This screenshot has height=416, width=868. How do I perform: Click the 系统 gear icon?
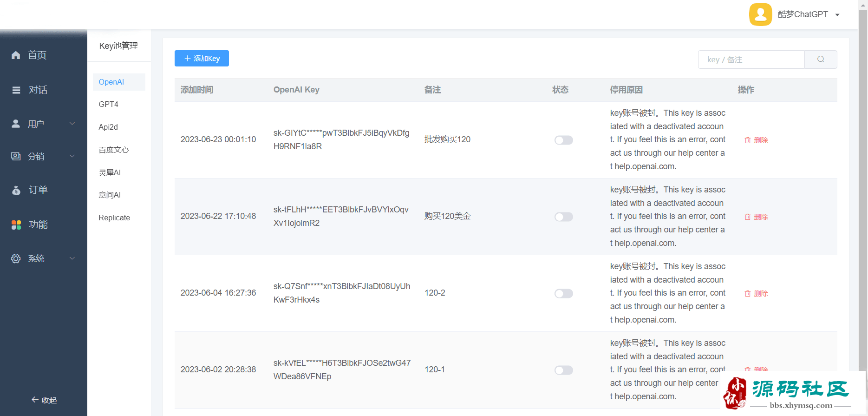pyautogui.click(x=16, y=258)
